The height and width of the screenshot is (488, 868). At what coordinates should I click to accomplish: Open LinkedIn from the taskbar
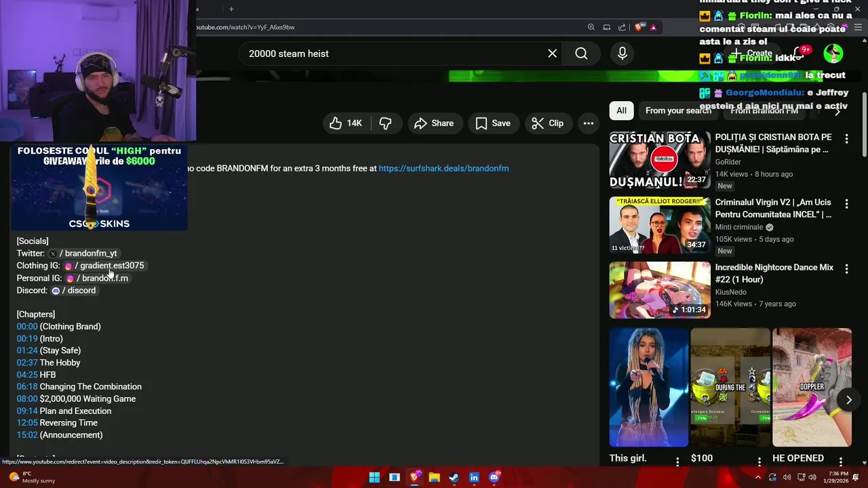click(474, 477)
